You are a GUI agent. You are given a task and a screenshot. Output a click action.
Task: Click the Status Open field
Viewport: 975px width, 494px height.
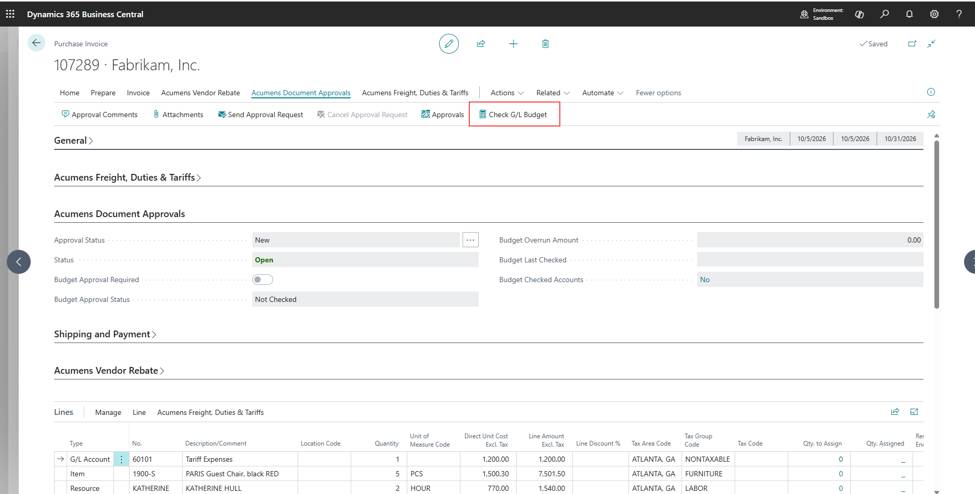[366, 259]
